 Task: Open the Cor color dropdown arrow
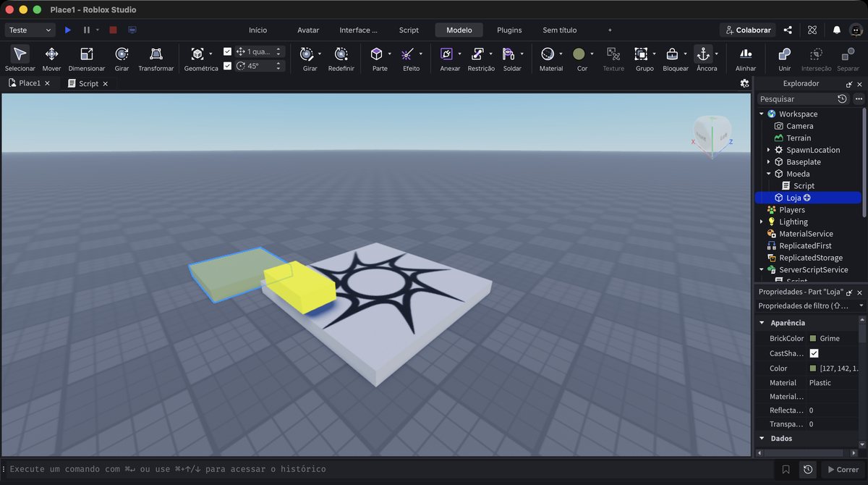point(592,54)
